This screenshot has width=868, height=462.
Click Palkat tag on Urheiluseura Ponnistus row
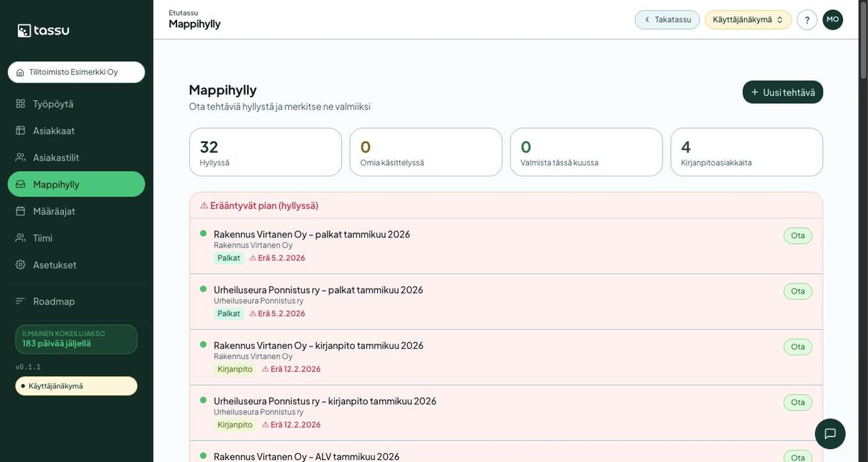(229, 313)
